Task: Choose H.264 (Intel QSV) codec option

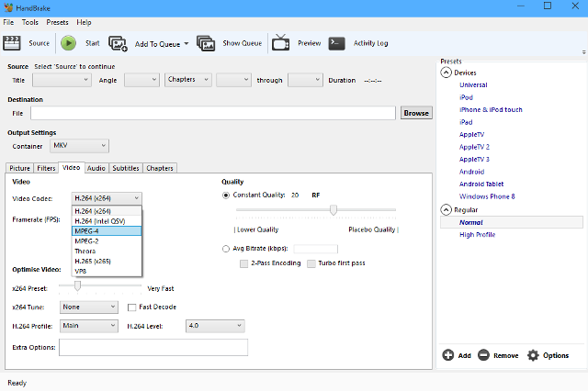Action: [x=107, y=221]
